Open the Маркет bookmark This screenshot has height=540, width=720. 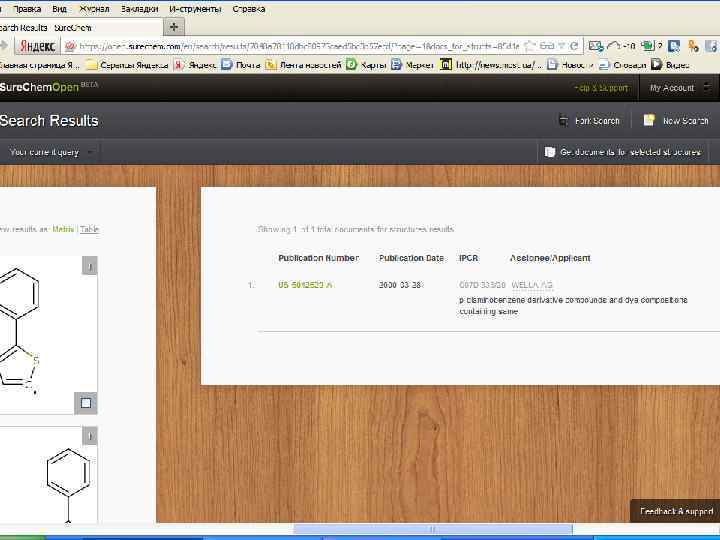pos(412,65)
